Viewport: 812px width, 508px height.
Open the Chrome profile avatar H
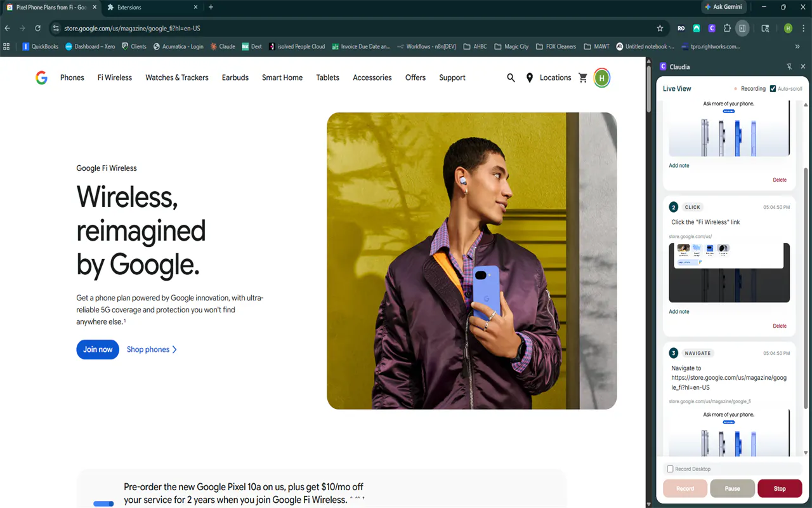pyautogui.click(x=788, y=29)
